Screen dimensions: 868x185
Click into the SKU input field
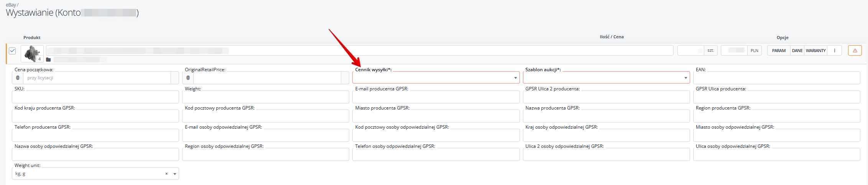(95, 97)
